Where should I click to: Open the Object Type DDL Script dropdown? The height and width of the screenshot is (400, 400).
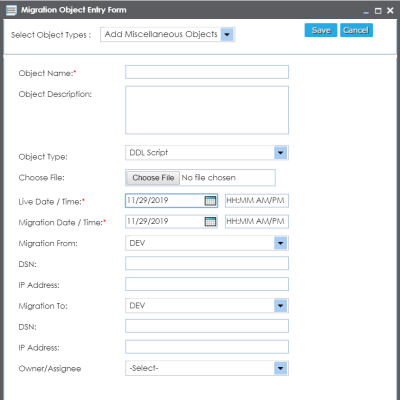(281, 153)
